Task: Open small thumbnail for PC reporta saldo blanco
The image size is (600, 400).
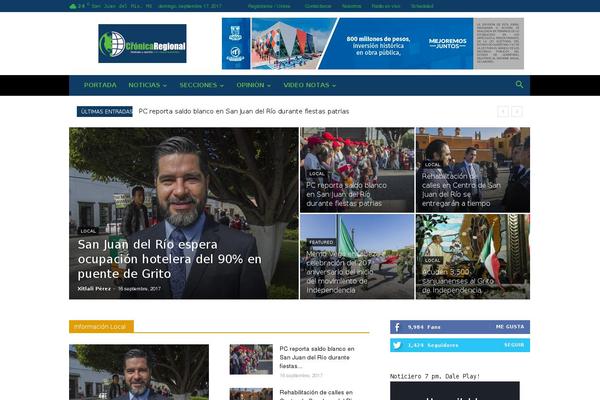Action: (x=251, y=359)
